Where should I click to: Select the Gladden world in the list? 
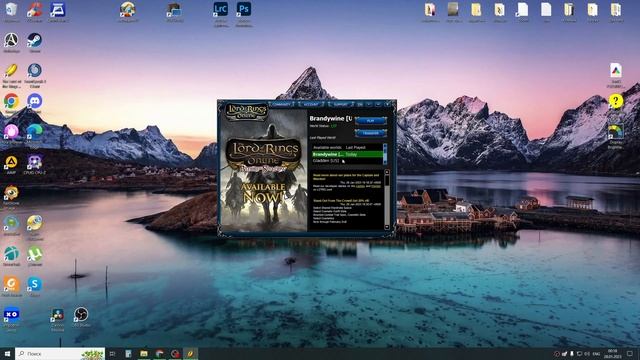(x=347, y=161)
